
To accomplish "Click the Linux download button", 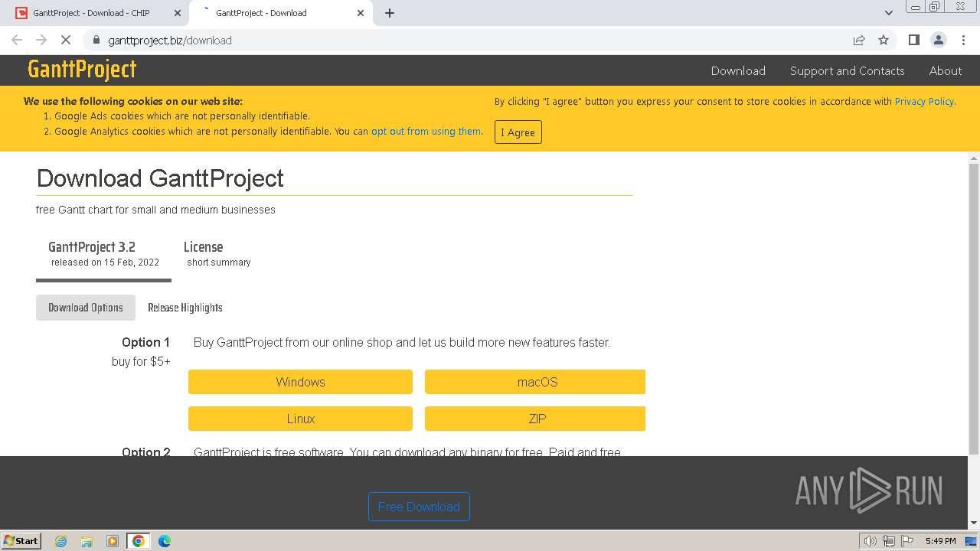I will pyautogui.click(x=300, y=419).
